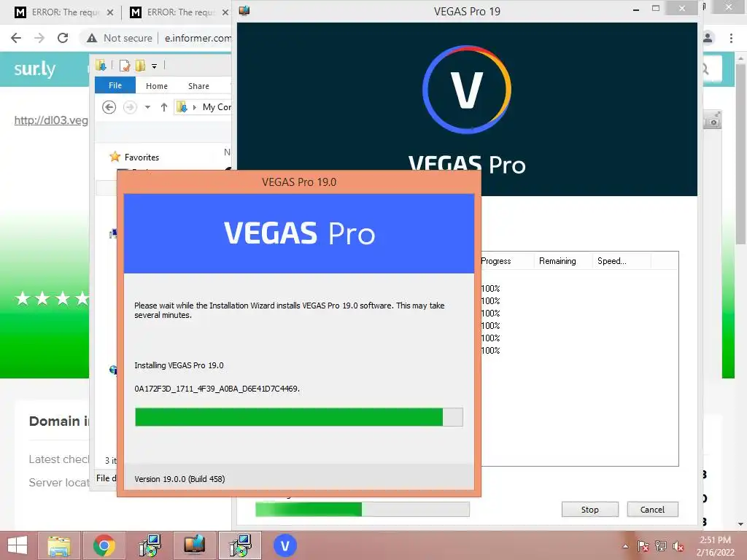The height and width of the screenshot is (560, 747).
Task: Click the New folder icon in Explorer quick access toolbar
Action: (x=140, y=65)
